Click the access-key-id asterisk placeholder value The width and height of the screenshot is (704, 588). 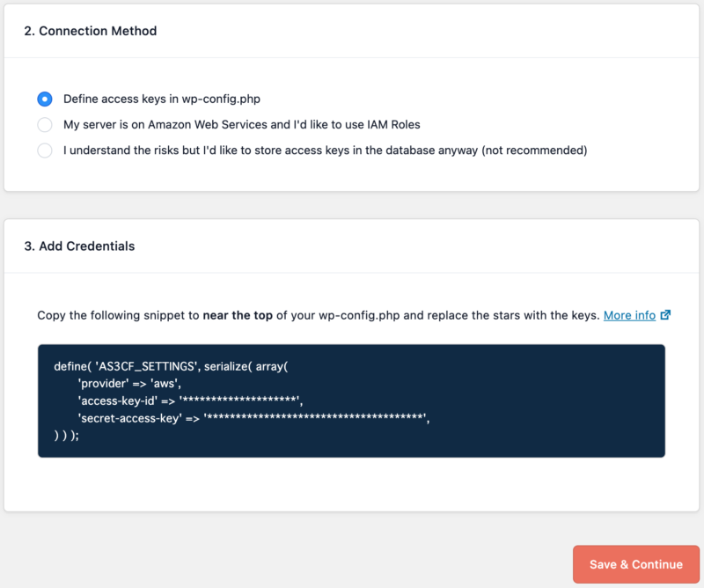[239, 400]
